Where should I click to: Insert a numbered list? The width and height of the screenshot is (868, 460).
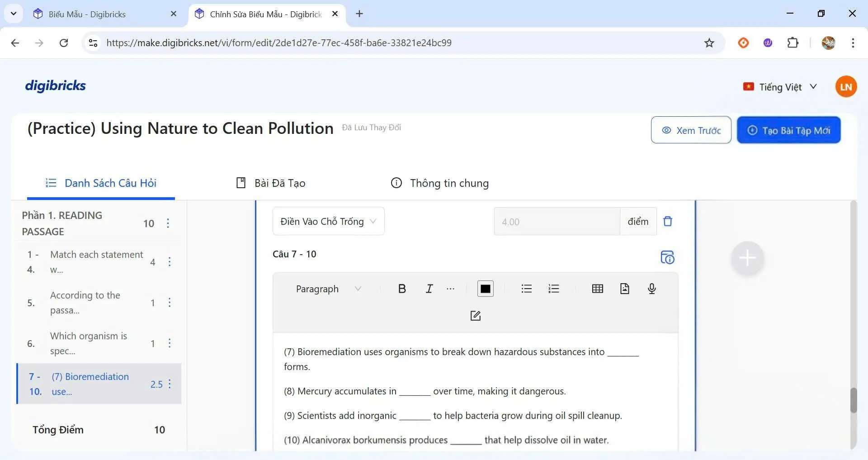(x=553, y=289)
